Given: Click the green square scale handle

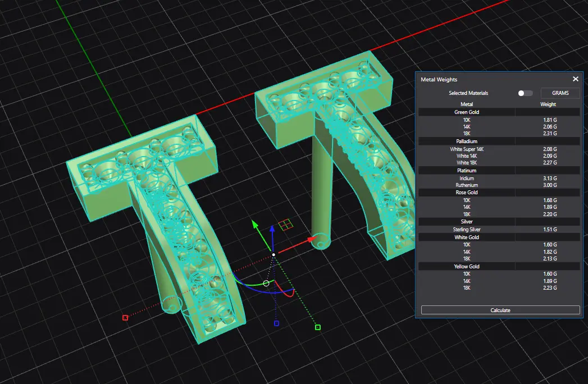Looking at the screenshot, I should point(318,327).
